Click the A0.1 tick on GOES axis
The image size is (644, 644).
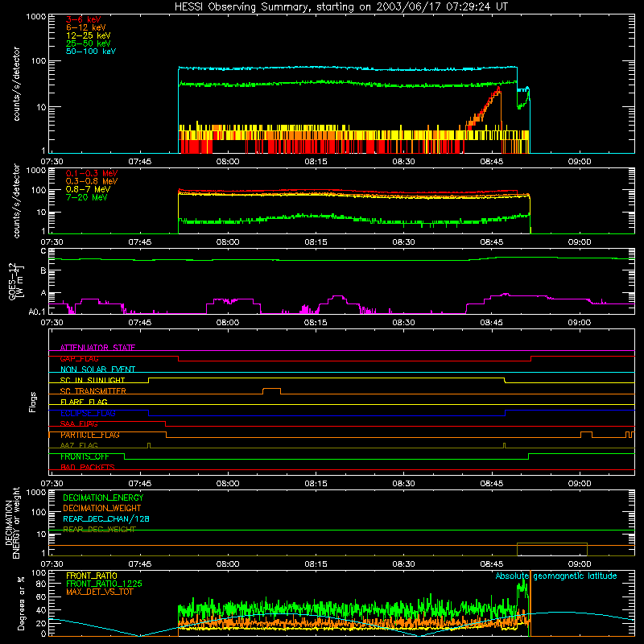click(x=37, y=312)
